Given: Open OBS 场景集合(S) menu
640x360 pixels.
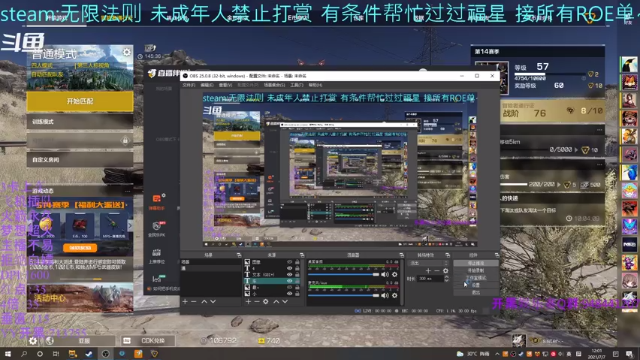Looking at the screenshot, I should click(274, 85).
